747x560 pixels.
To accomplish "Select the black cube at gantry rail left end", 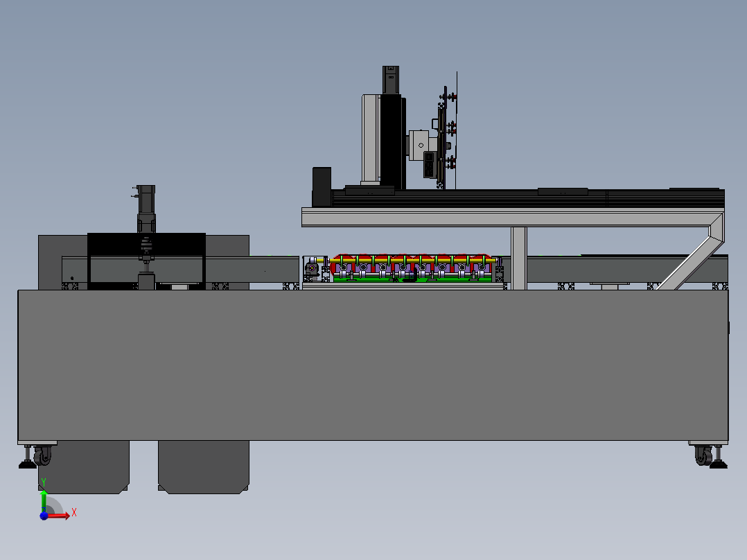I will click(322, 187).
